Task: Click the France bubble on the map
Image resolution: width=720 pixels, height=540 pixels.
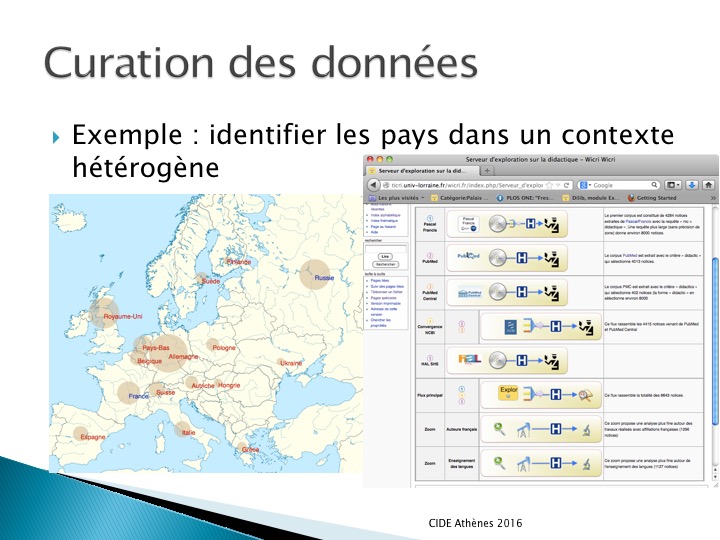Action: pyautogui.click(x=129, y=393)
